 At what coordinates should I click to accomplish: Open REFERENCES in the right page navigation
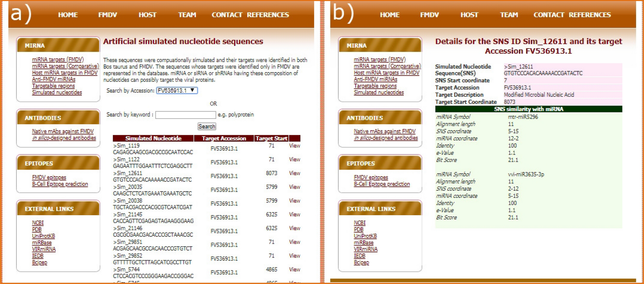pyautogui.click(x=590, y=15)
